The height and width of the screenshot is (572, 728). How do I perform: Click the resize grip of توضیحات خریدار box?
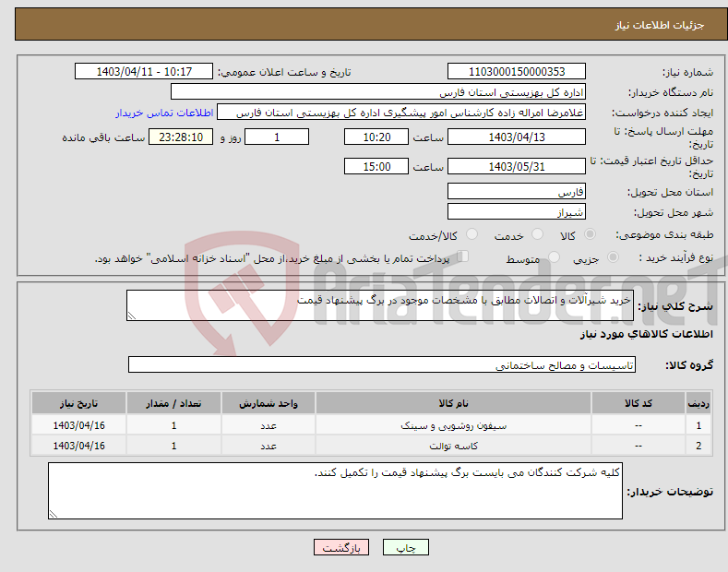click(54, 514)
